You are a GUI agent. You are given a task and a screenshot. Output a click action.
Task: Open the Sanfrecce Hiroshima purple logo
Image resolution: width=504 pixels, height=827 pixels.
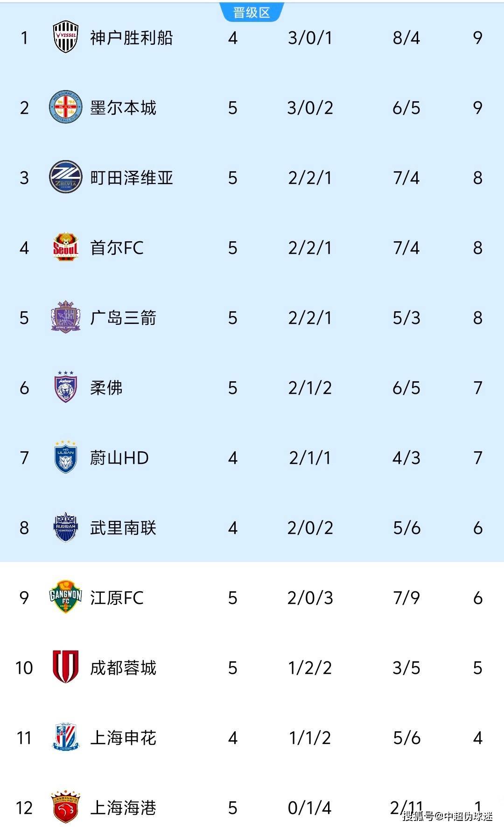coord(65,317)
